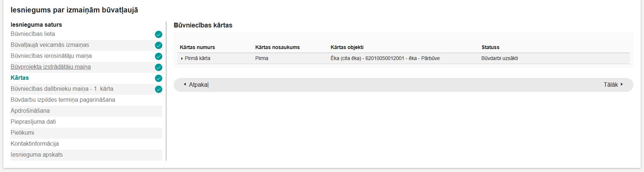Navigate to Kontaktinformācija section
Viewport: 644px width, 172px height.
35,144
